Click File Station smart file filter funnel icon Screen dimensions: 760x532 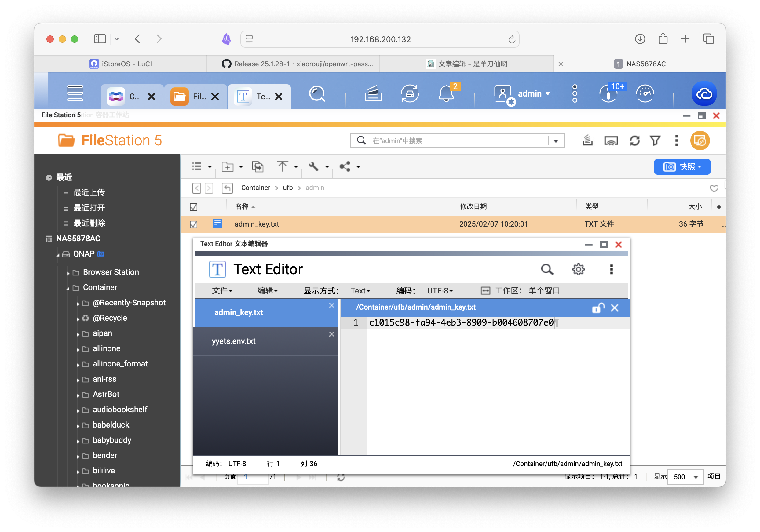coord(655,140)
